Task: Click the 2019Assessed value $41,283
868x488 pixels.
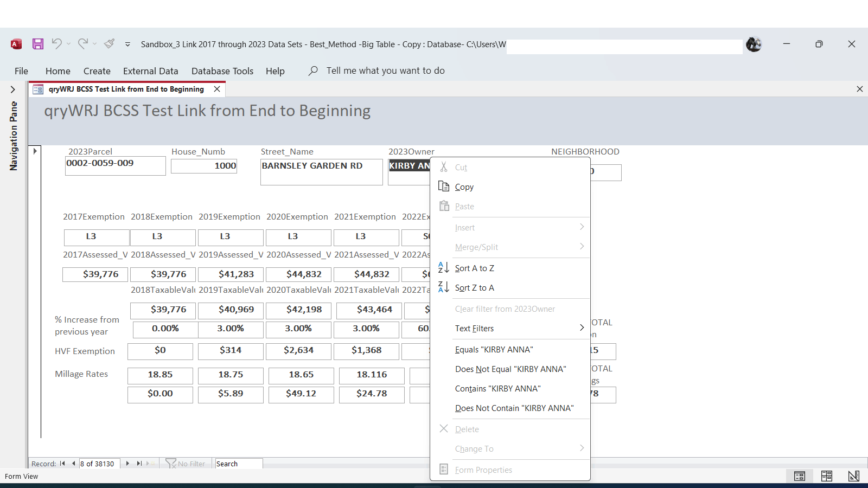Action: (x=231, y=274)
